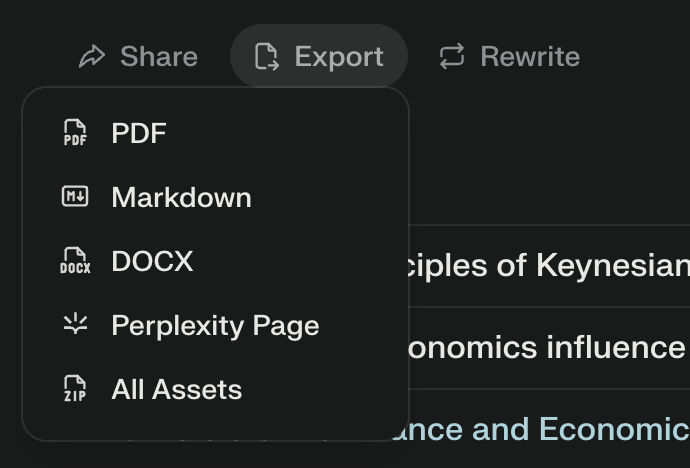
Task: Click the Perplexity Page starburst icon
Action: pyautogui.click(x=75, y=325)
